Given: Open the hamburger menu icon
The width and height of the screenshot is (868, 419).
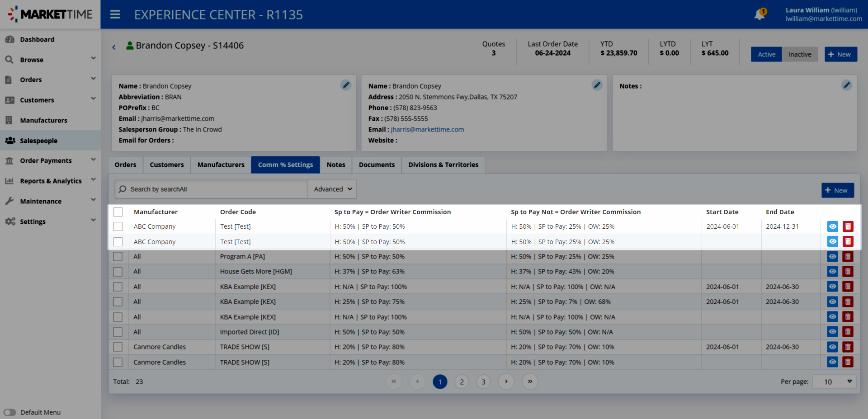Looking at the screenshot, I should pyautogui.click(x=115, y=14).
